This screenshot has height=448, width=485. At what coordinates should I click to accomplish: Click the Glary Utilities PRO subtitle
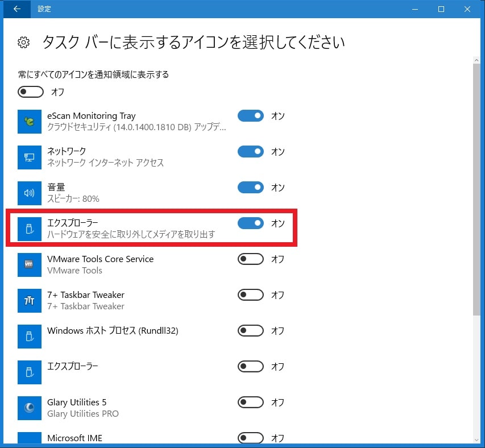[83, 413]
